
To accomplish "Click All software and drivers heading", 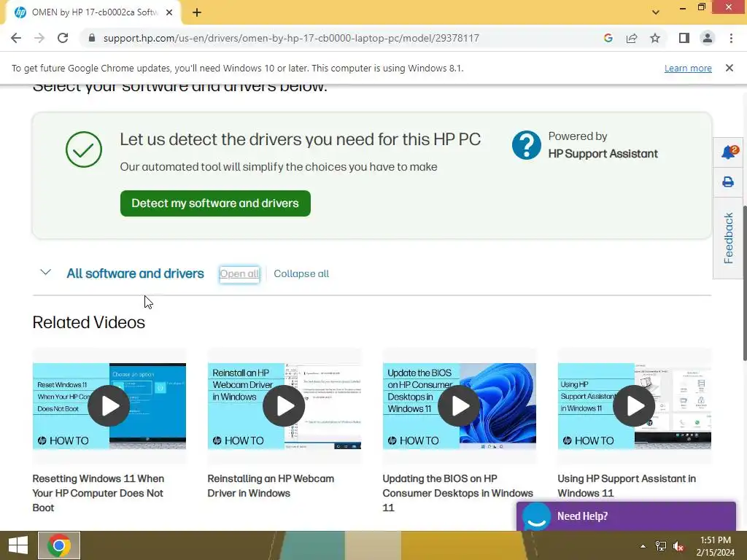I will coord(135,273).
